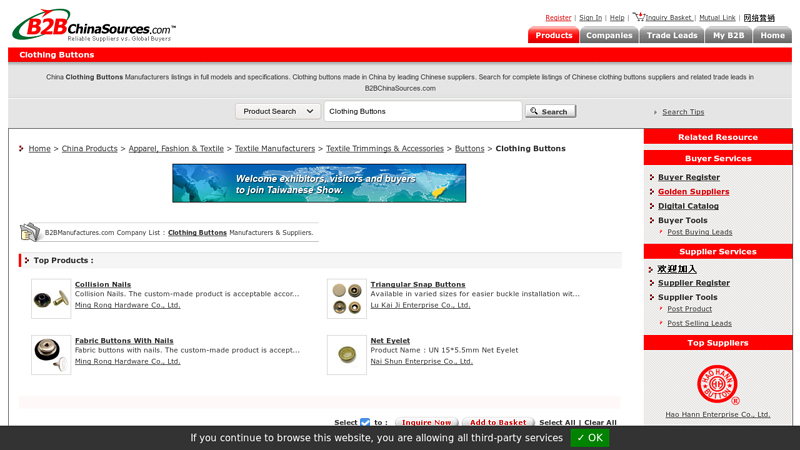The width and height of the screenshot is (800, 450).
Task: Click Home in the breadcrumb
Action: coord(39,148)
